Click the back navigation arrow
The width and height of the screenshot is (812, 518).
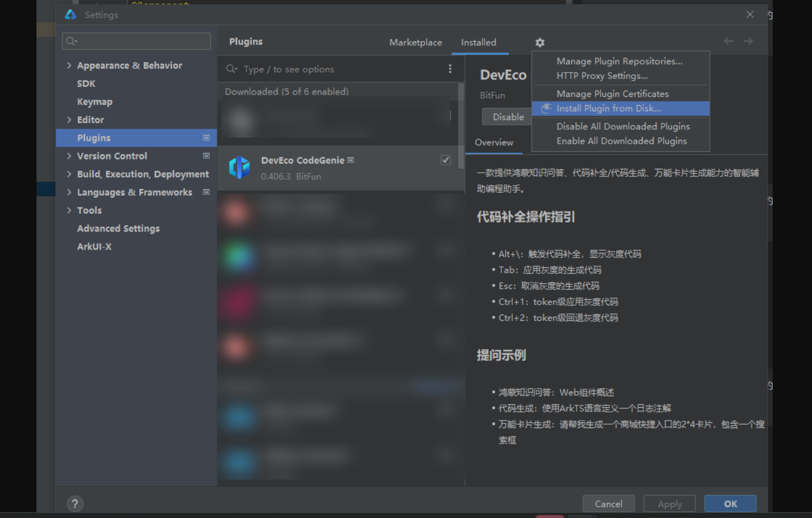[x=729, y=41]
